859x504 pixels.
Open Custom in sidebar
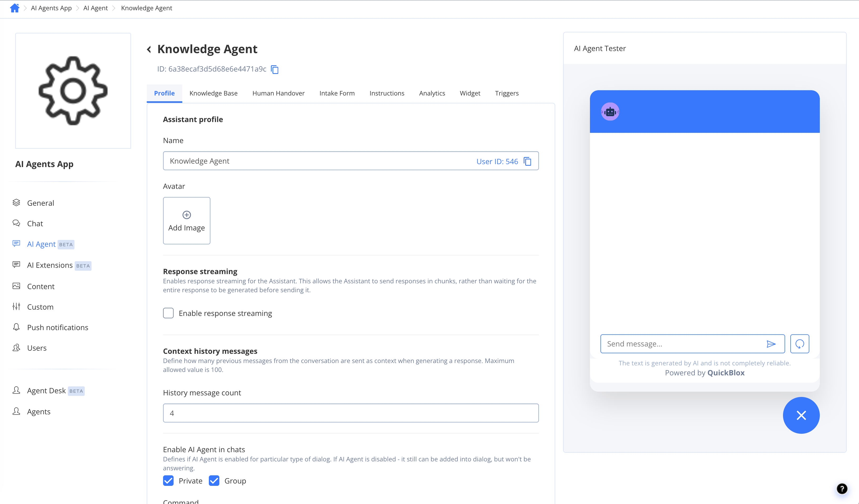tap(40, 307)
